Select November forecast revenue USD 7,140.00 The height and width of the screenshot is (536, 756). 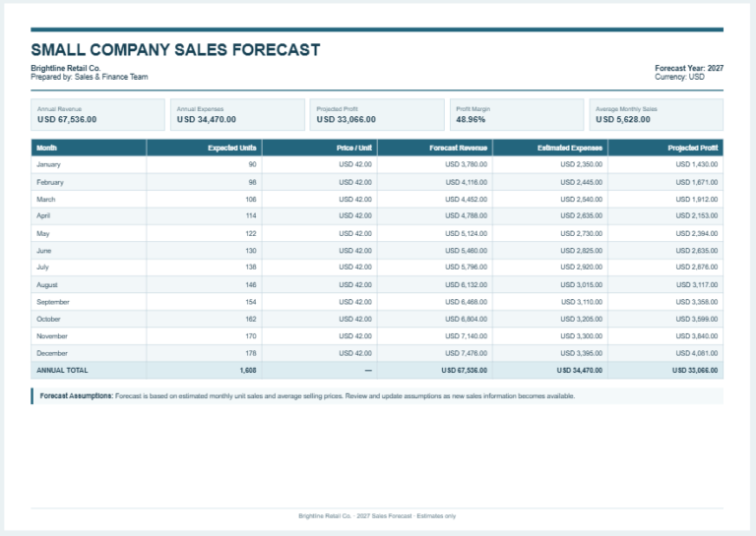click(467, 336)
